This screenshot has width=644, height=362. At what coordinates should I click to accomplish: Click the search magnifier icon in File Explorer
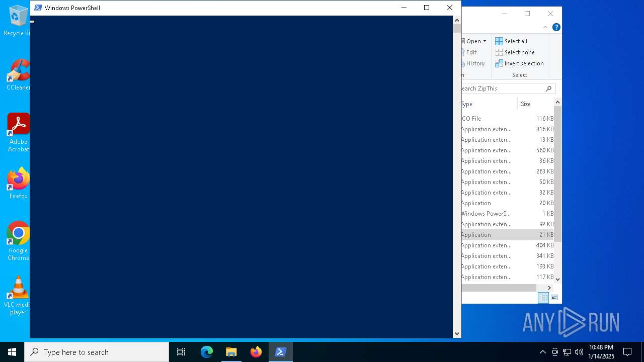coord(548,88)
